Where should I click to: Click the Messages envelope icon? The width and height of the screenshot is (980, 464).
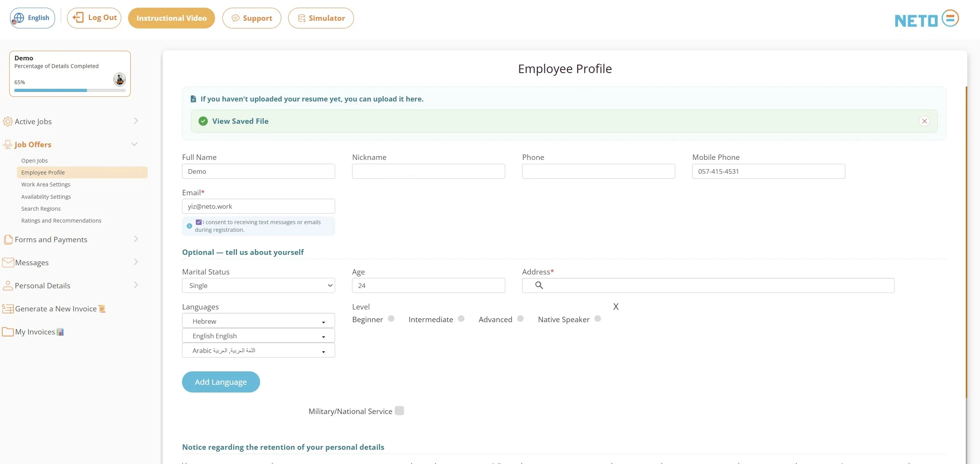coord(8,263)
